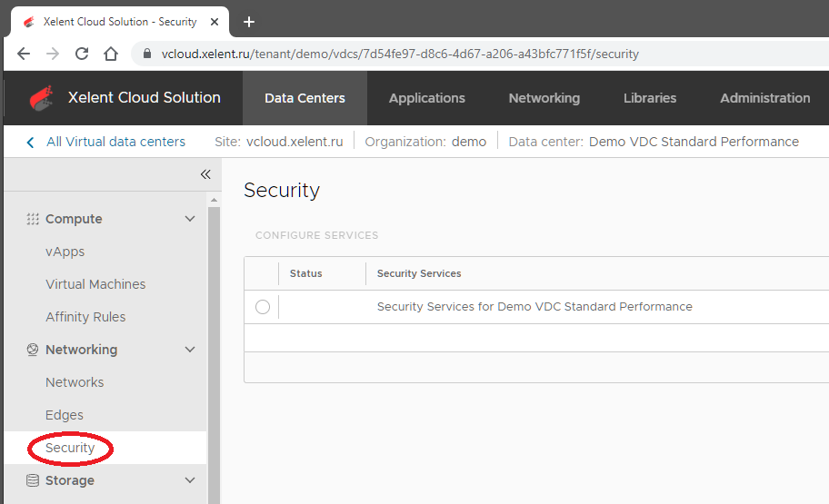829x504 pixels.
Task: Reload the page with the refresh icon
Action: click(82, 54)
